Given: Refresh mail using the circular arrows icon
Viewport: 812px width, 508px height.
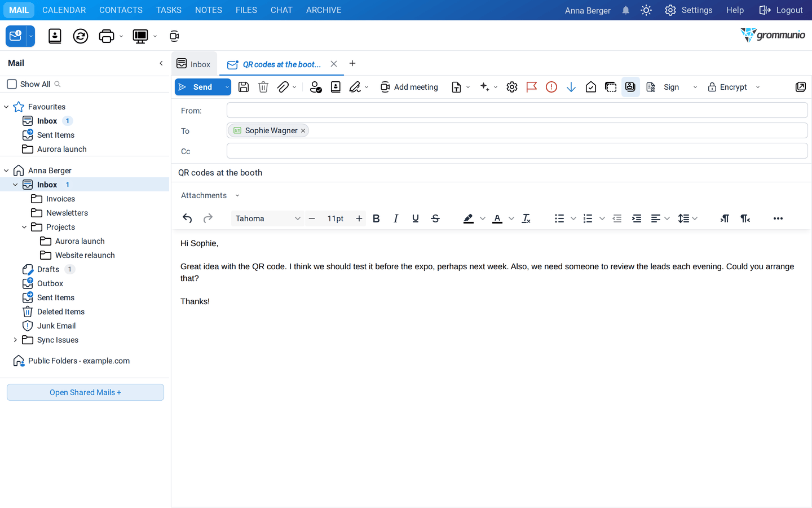Looking at the screenshot, I should click(x=81, y=36).
